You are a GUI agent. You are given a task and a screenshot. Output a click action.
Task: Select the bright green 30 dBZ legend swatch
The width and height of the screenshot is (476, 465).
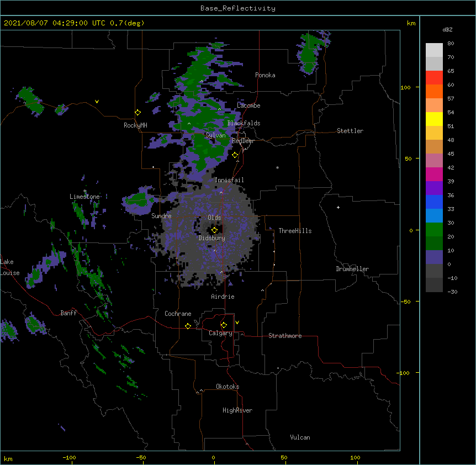tap(434, 230)
